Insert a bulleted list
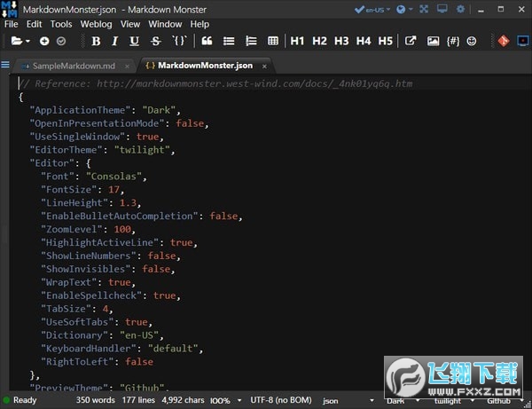This screenshot has height=409, width=532. coord(229,41)
